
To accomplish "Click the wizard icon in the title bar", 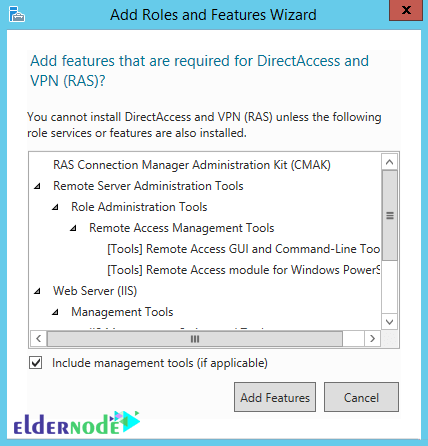I will pos(17,14).
